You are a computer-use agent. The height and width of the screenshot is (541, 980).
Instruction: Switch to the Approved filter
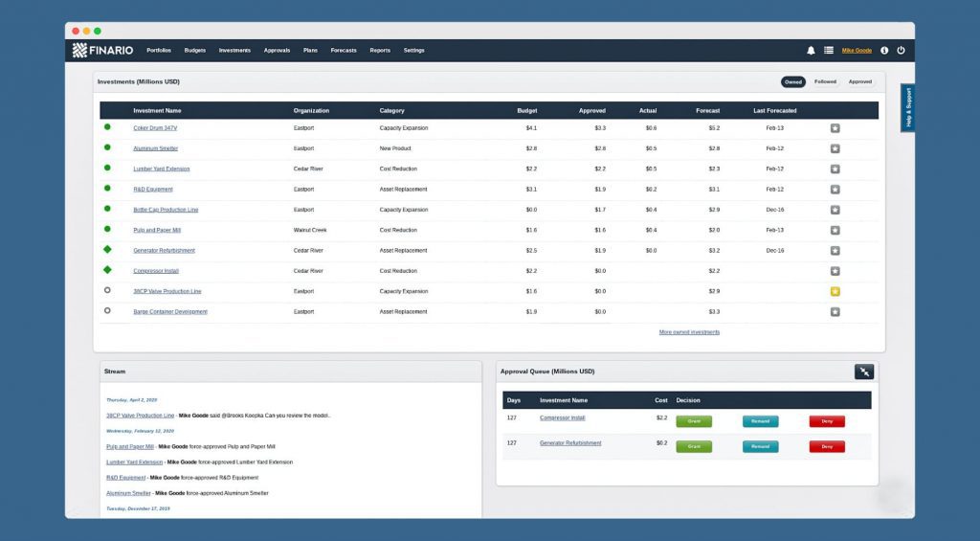[x=860, y=82]
